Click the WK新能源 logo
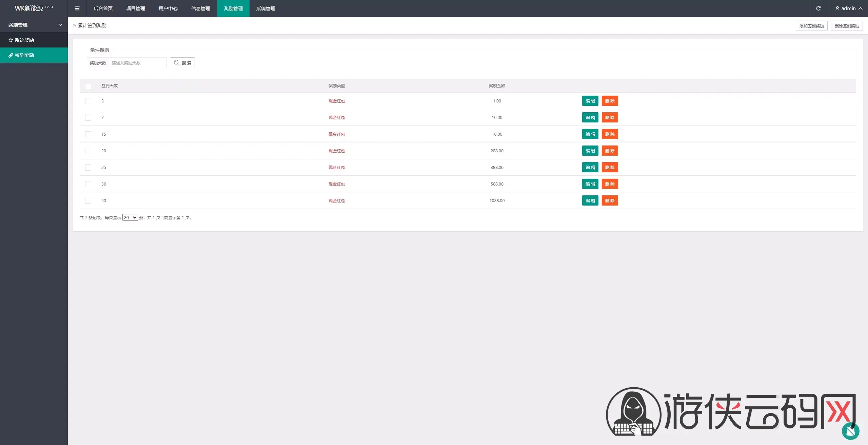Image resolution: width=868 pixels, height=445 pixels. 34,8
